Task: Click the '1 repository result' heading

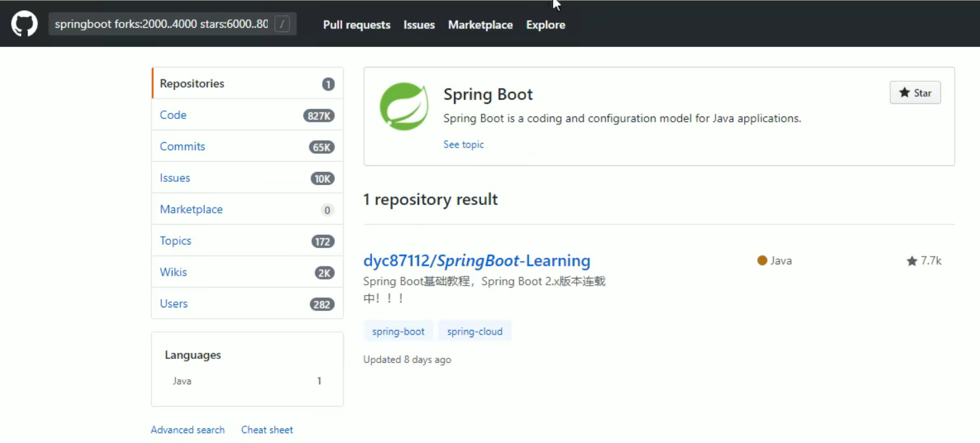Action: (430, 200)
